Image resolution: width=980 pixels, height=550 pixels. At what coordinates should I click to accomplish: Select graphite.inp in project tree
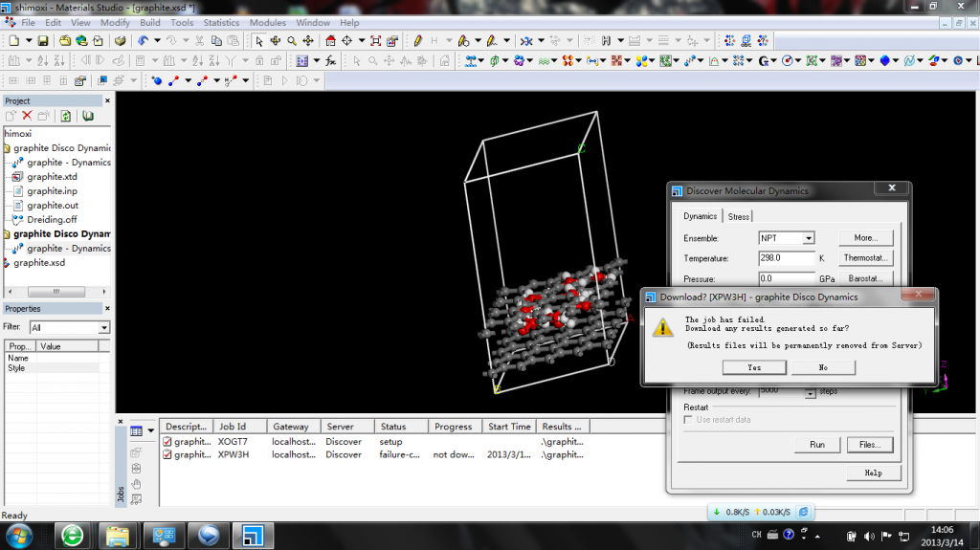(x=52, y=190)
